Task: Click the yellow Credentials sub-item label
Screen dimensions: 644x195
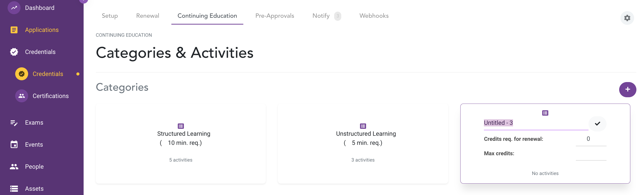Action: pyautogui.click(x=48, y=74)
